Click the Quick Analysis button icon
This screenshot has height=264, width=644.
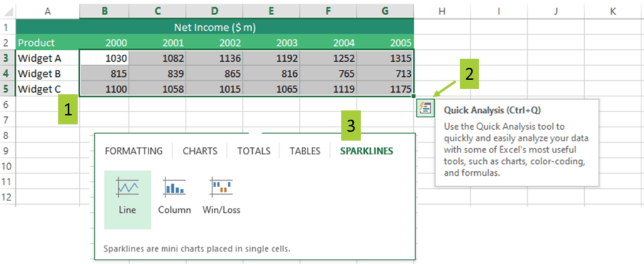point(425,108)
